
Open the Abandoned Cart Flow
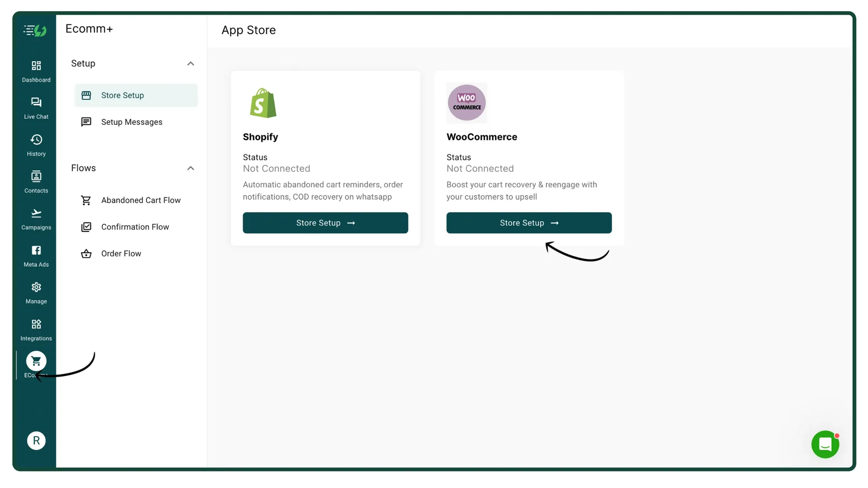141,200
